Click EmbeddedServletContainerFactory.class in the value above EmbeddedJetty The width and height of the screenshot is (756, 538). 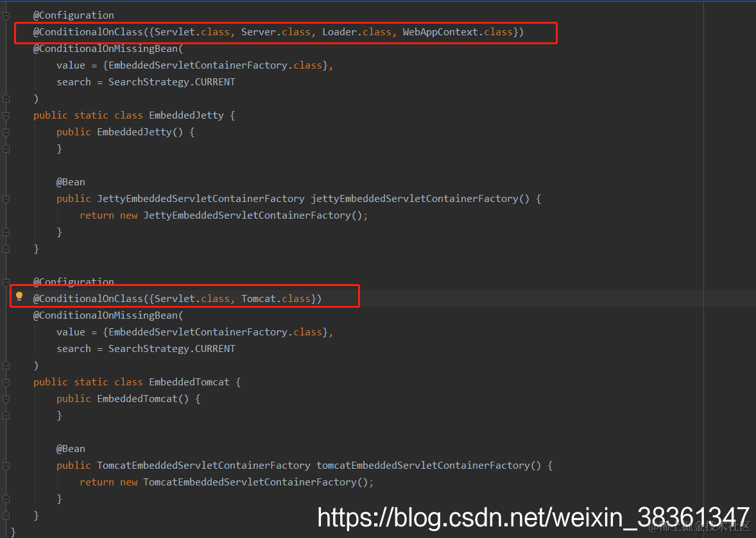point(215,65)
